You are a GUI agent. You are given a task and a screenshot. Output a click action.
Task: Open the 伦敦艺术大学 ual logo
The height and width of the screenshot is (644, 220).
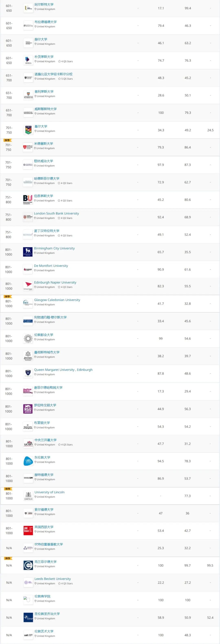28,635
